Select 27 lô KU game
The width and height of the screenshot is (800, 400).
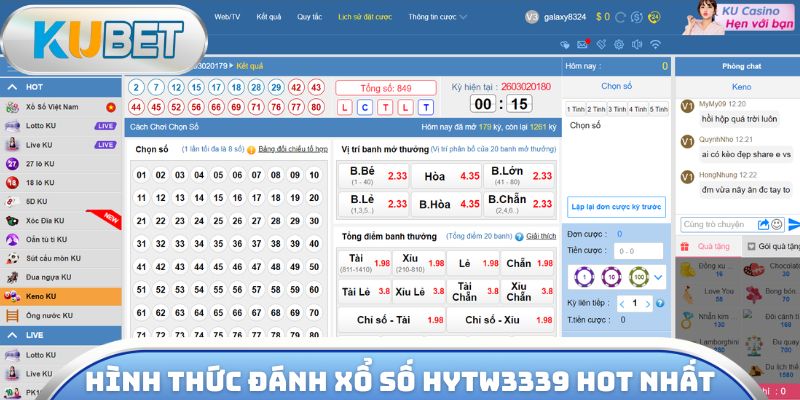[61, 164]
